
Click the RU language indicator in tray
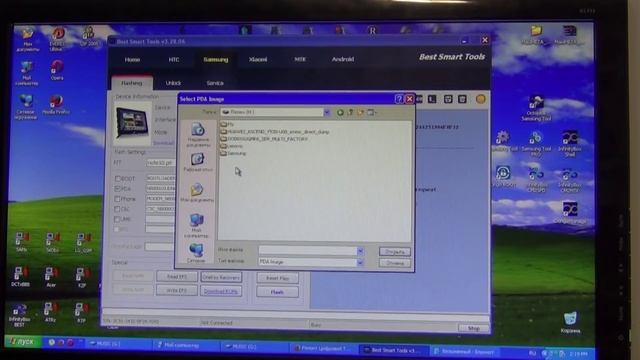click(x=532, y=353)
